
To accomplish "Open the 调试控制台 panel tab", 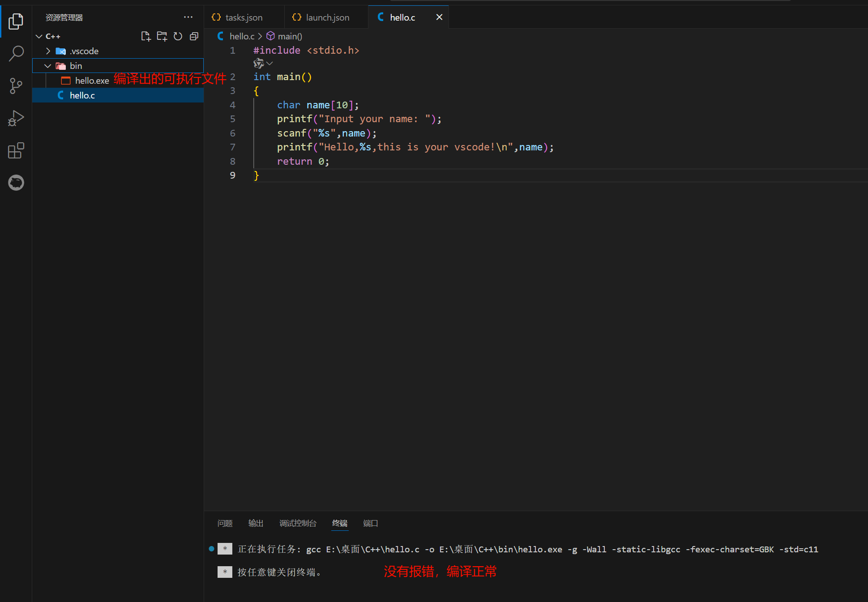I will point(298,523).
